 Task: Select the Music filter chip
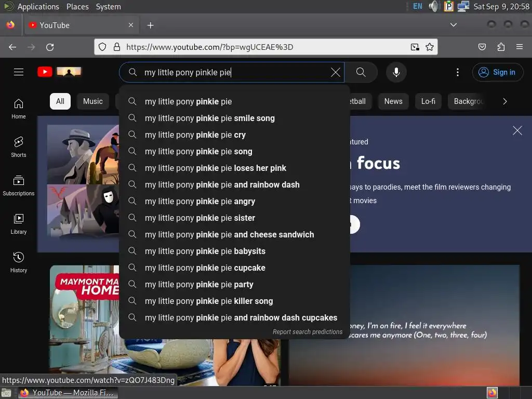point(93,101)
